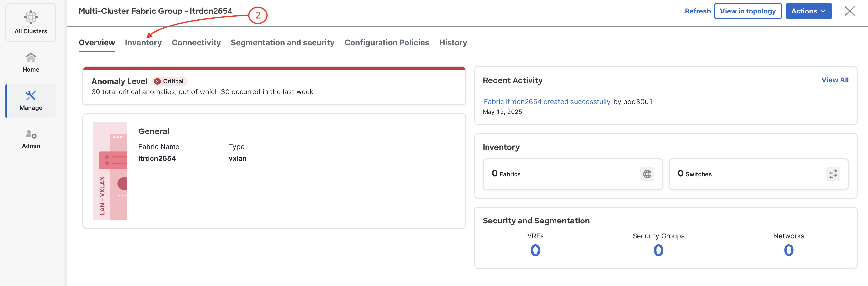The image size is (868, 286).
Task: Click the VRFs count value
Action: coord(535,250)
